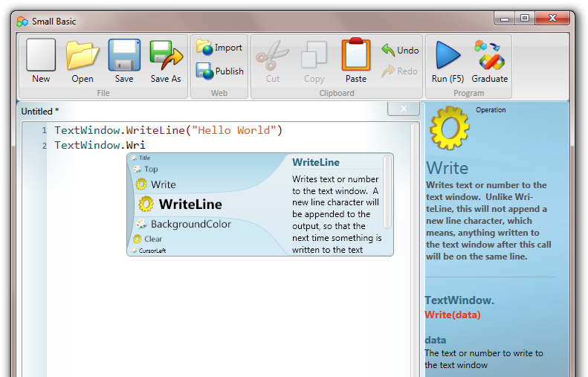Viewport: 588px width, 377px height.
Task: Select Top property in suggestion list
Action: coord(146,170)
